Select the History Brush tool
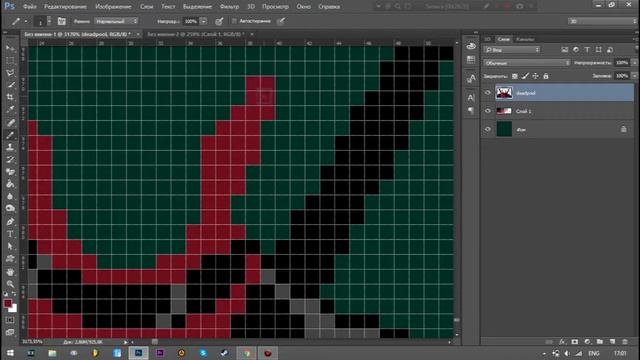 coord(10,160)
